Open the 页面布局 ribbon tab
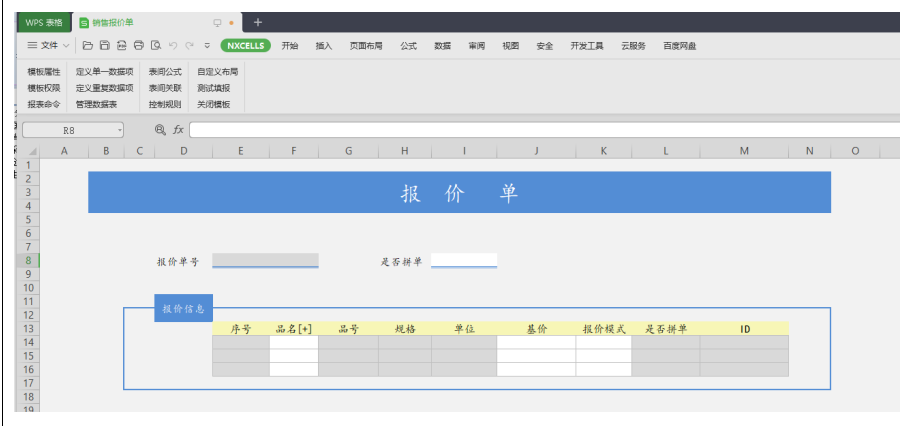 (x=365, y=46)
